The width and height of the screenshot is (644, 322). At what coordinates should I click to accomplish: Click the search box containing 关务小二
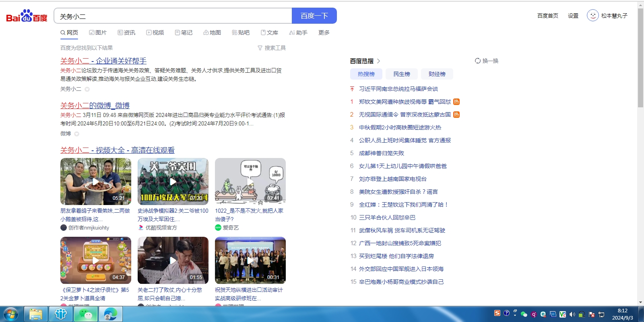[173, 16]
